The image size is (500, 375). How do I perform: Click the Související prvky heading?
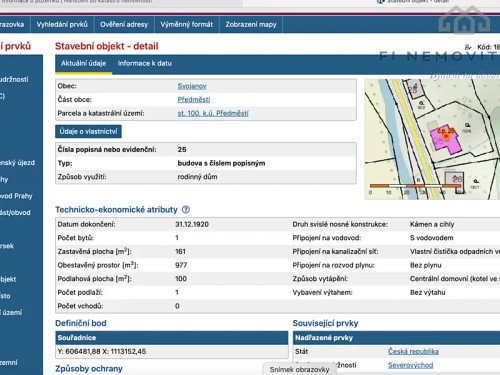coord(325,323)
